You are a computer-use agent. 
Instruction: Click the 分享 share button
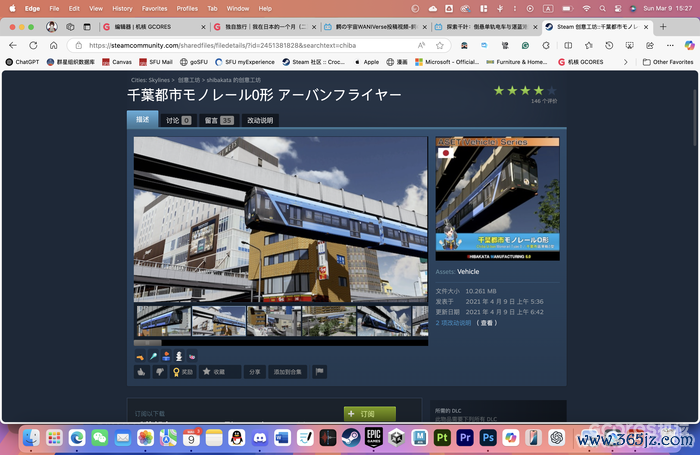coord(254,372)
